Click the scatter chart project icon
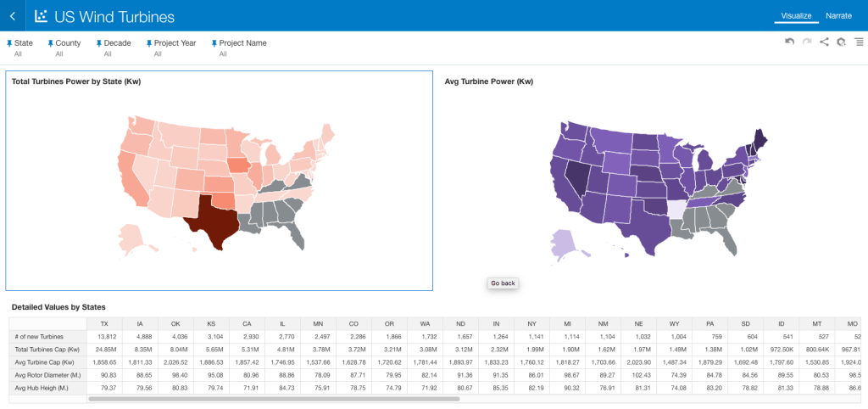Image resolution: width=868 pixels, height=409 pixels. pyautogui.click(x=41, y=16)
